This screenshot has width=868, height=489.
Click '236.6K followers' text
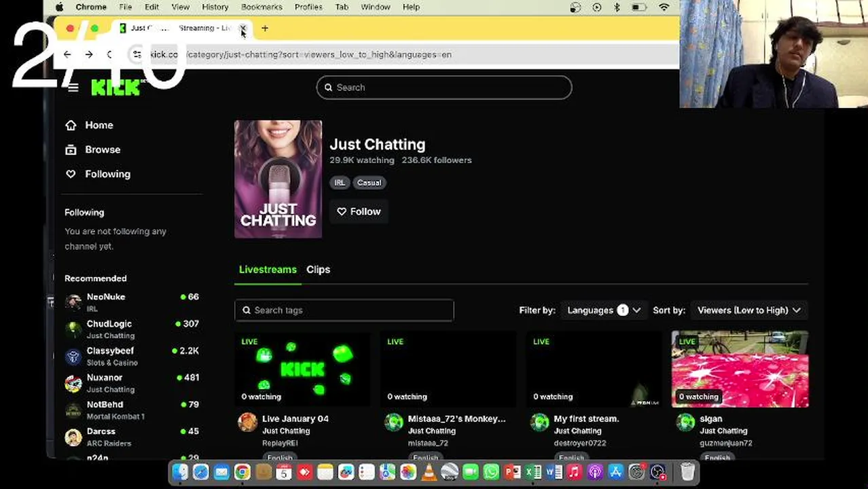tap(437, 160)
